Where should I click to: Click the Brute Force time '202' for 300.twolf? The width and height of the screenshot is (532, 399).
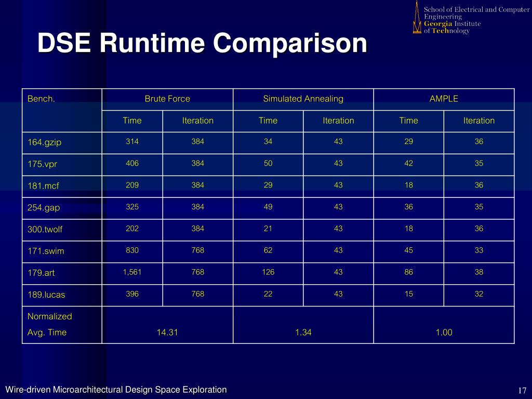[x=132, y=229]
